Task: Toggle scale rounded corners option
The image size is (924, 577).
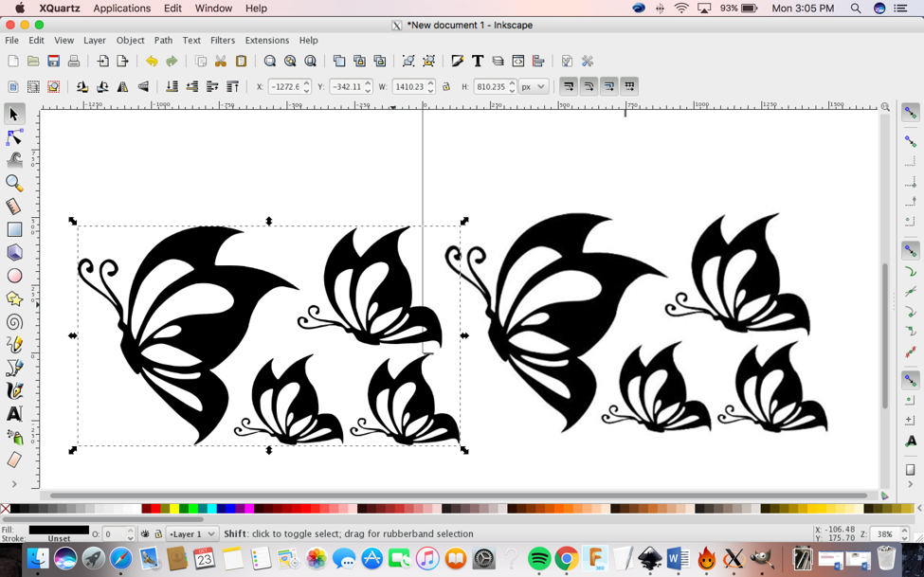Action: tap(589, 86)
